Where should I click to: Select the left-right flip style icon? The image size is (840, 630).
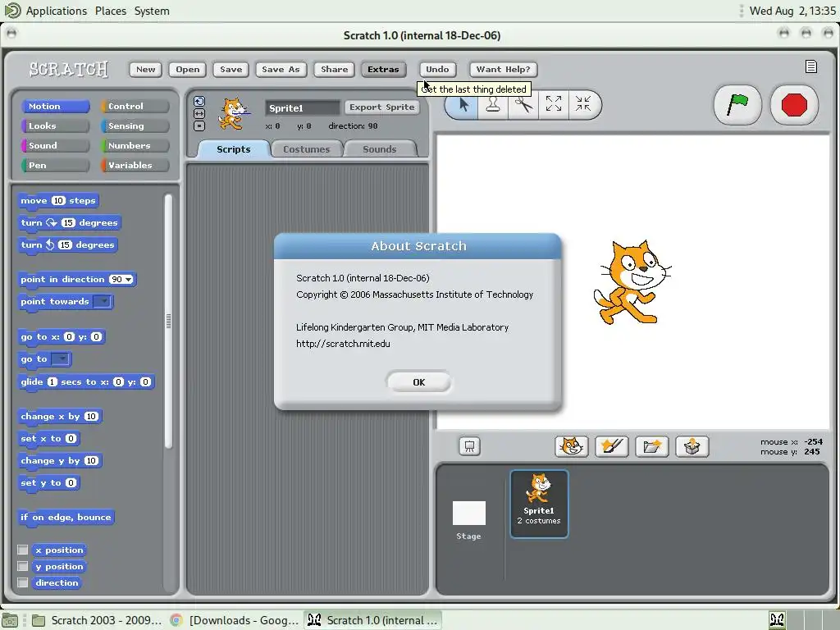click(199, 113)
